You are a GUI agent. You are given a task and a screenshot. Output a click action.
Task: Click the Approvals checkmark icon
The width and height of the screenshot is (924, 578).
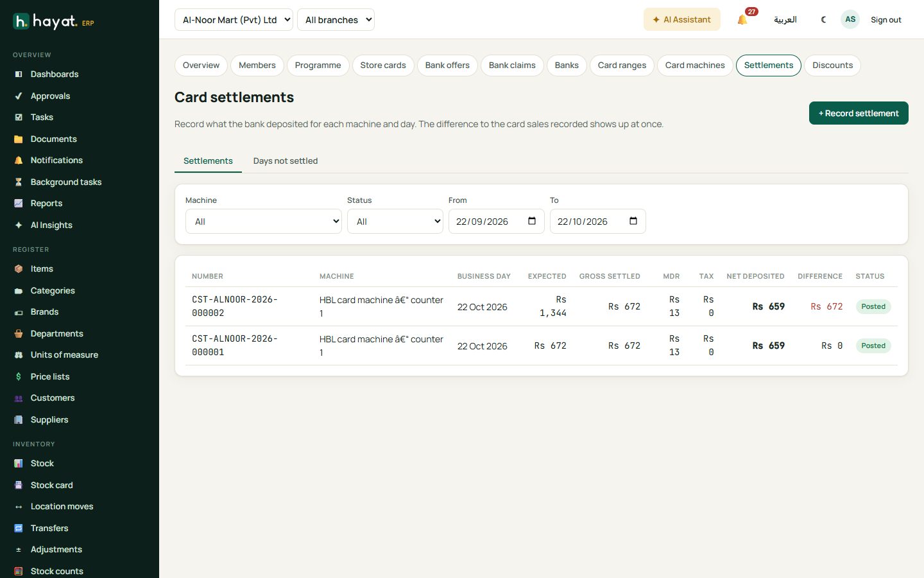tap(19, 96)
